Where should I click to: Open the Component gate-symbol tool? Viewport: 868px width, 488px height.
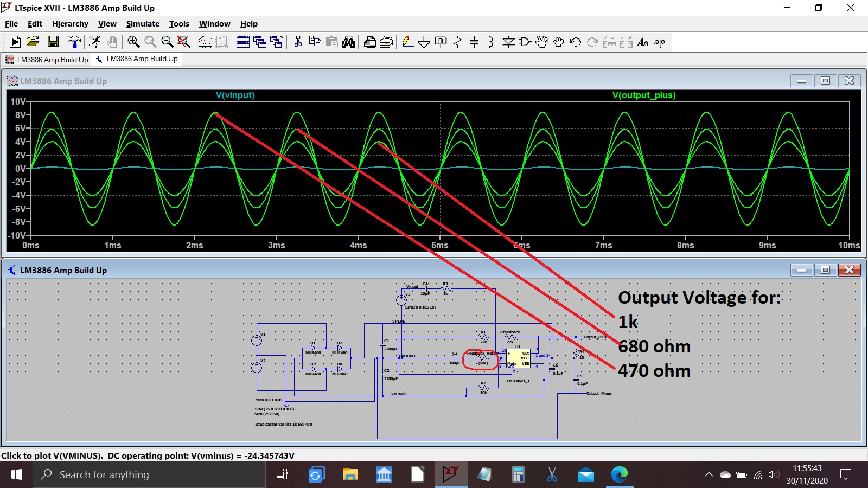click(x=525, y=42)
